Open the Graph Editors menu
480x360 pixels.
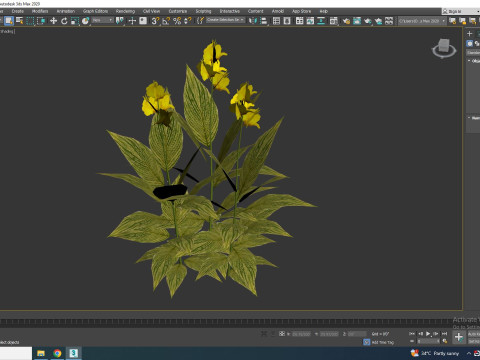(x=95, y=11)
